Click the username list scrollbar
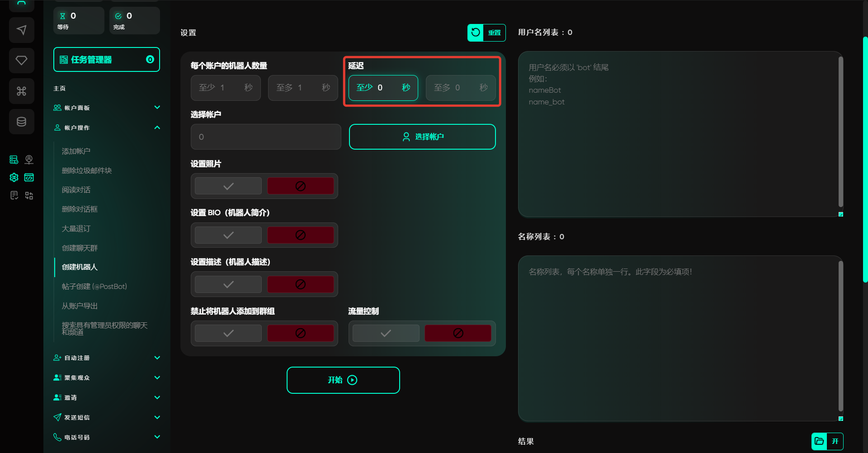 pyautogui.click(x=840, y=131)
